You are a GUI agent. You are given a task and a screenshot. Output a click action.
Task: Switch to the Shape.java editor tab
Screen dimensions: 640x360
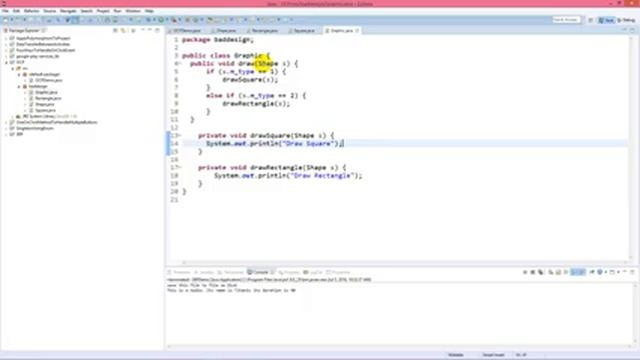point(224,31)
